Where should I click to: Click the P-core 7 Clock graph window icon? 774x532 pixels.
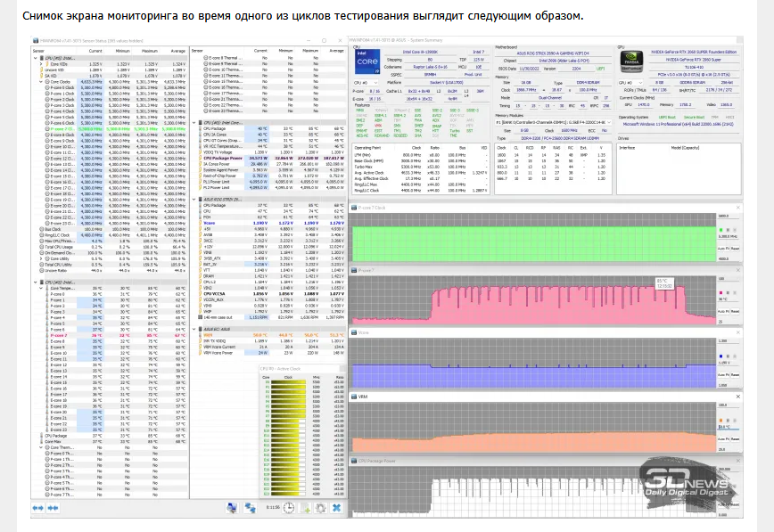click(354, 208)
